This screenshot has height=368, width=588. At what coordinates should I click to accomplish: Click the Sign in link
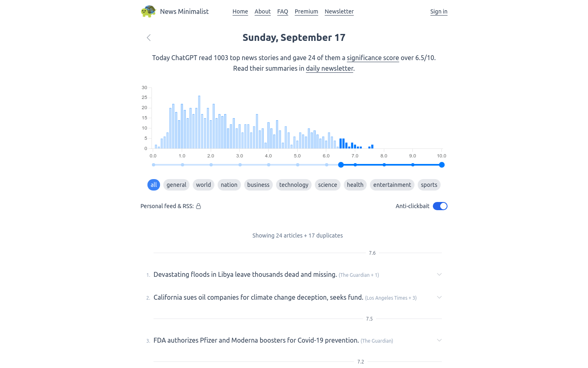coord(439,11)
